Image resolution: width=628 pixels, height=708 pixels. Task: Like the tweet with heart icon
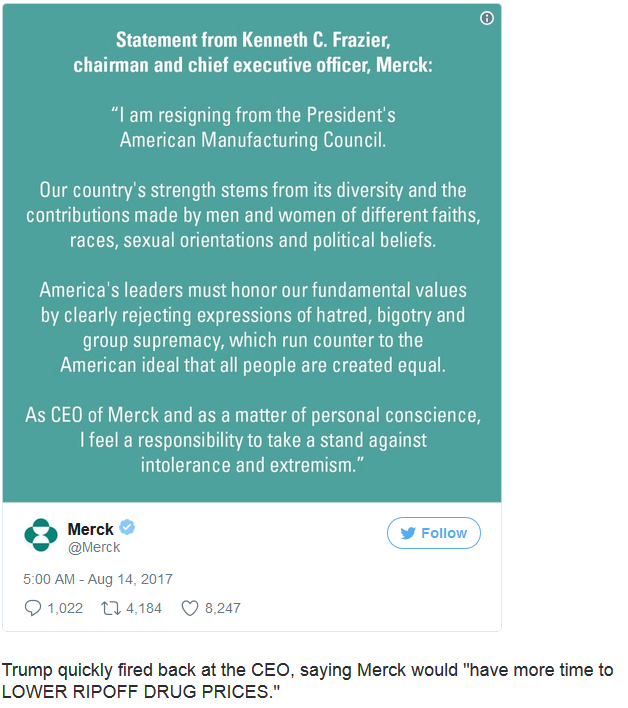click(x=190, y=608)
